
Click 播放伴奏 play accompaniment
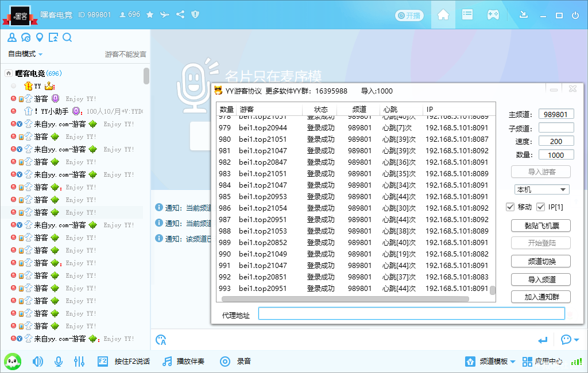point(183,362)
